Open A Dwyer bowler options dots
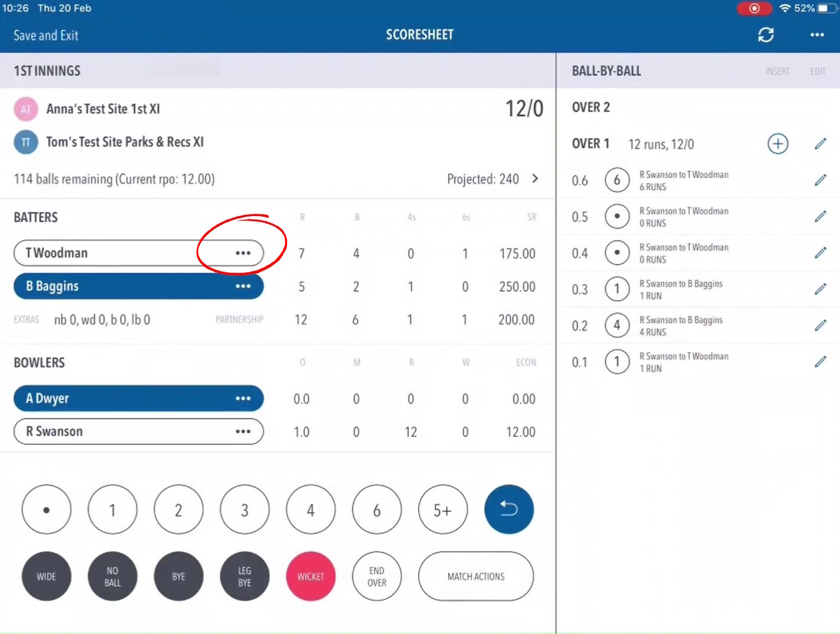The image size is (840, 634). 243,399
